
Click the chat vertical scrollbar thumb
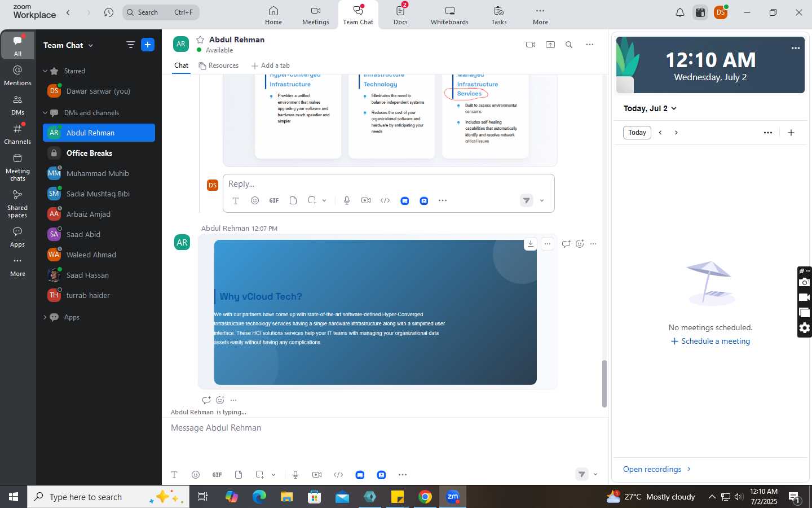[604, 384]
